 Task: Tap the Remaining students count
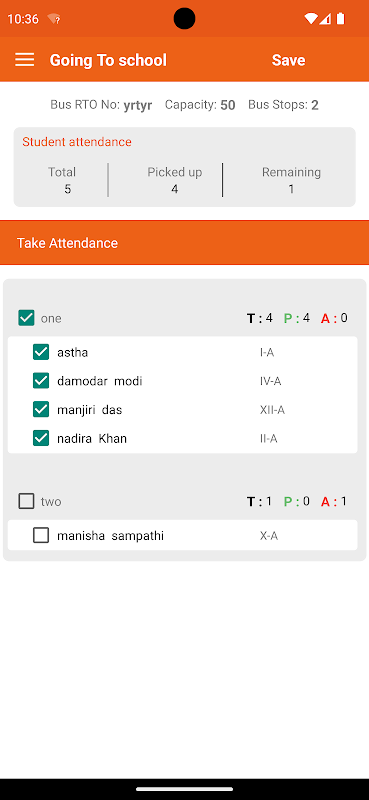[291, 189]
